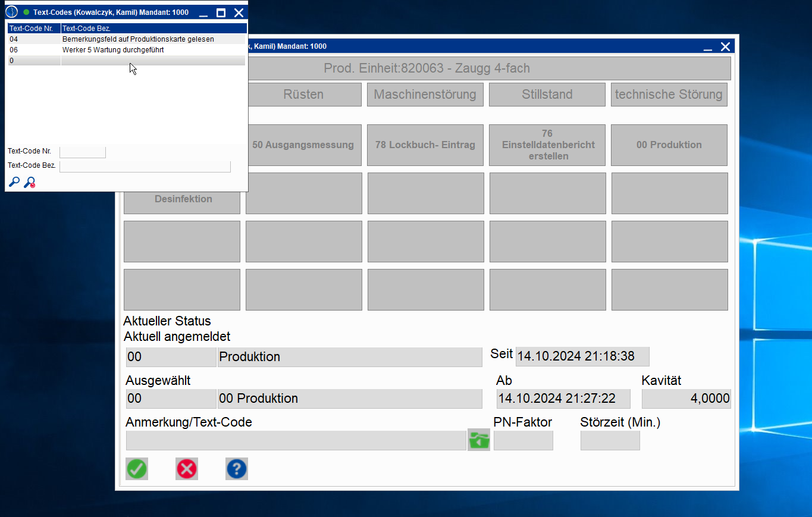
Task: Click the Text-Code Nr. column header
Action: [33, 28]
